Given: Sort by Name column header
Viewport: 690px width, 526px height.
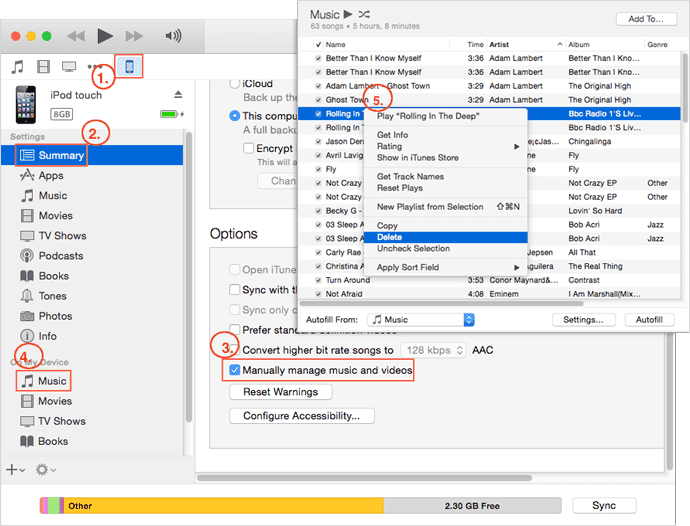Looking at the screenshot, I should pos(387,44).
